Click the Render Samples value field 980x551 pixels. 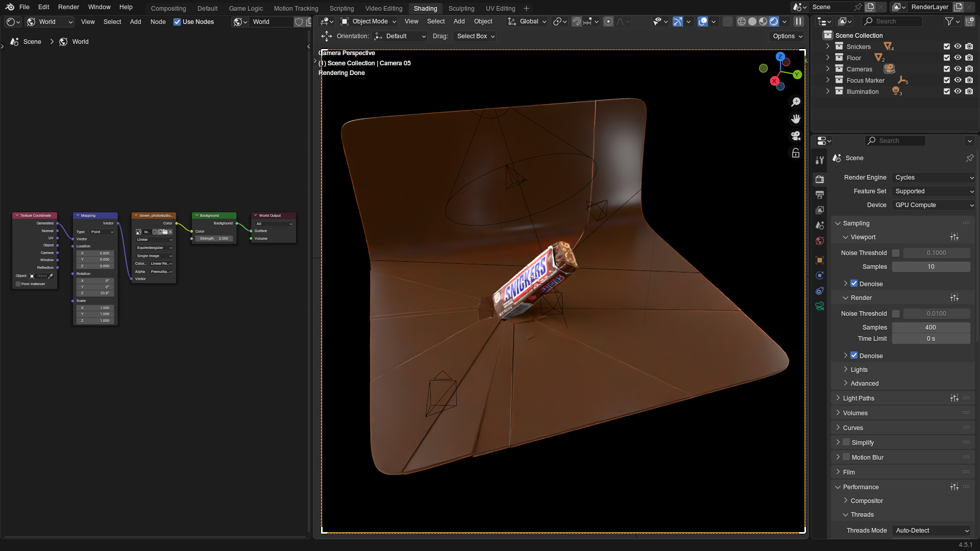pyautogui.click(x=931, y=328)
